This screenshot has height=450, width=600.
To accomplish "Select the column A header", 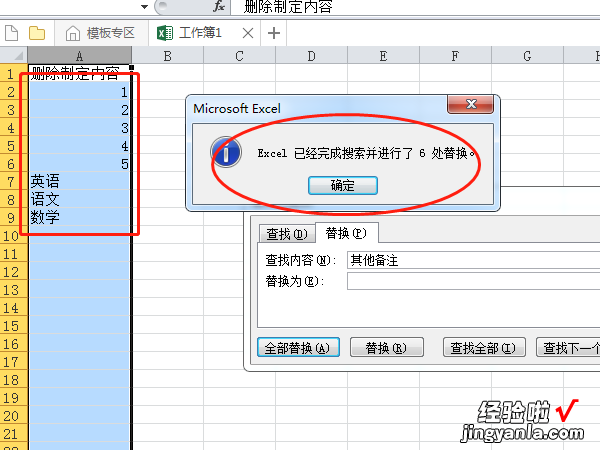I will point(80,56).
